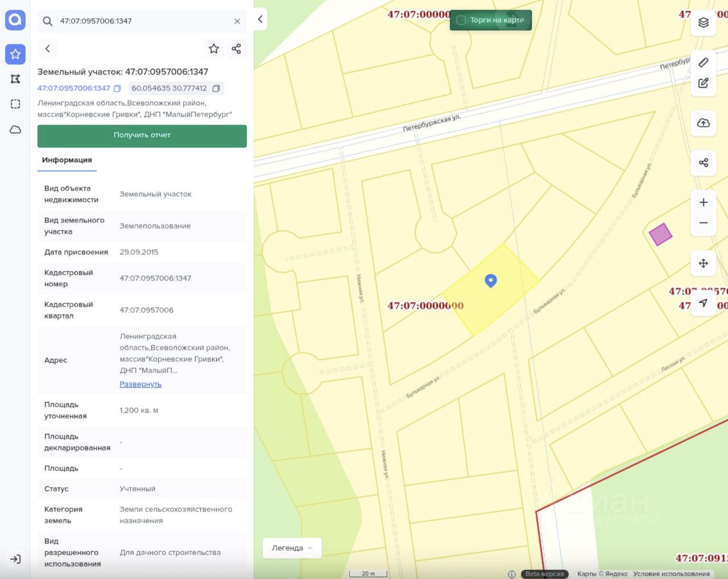Click the purple parcel on the map
This screenshot has width=728, height=579.
click(x=660, y=234)
